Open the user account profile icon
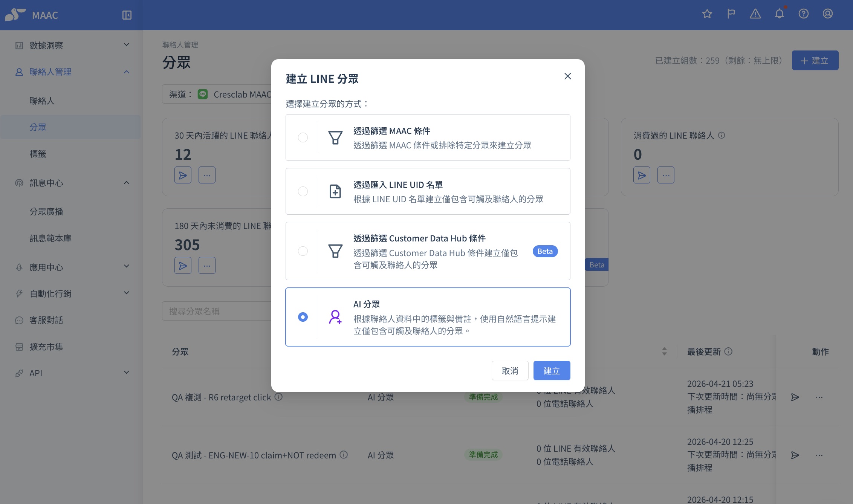 pos(828,14)
